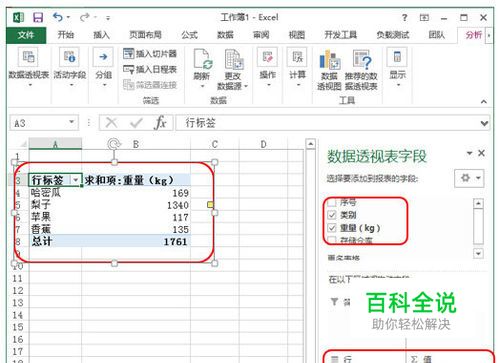
Task: Switch to the 开发工具 ribbon tab
Action: (341, 35)
